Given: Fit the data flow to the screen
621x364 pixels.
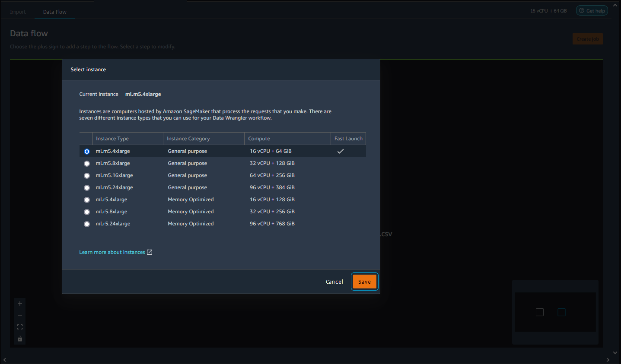Looking at the screenshot, I should tap(19, 327).
